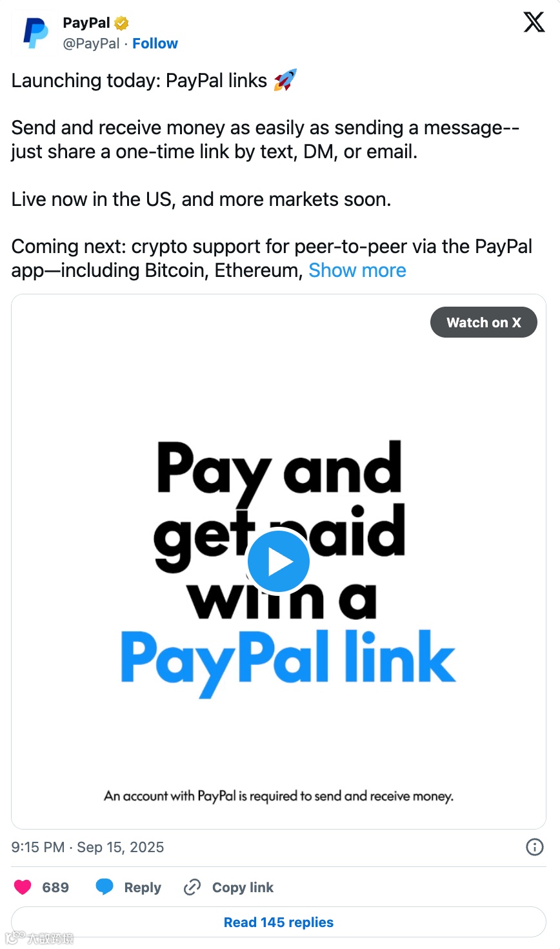Click the PayPal display name
The height and width of the screenshot is (949, 560).
pyautogui.click(x=86, y=23)
